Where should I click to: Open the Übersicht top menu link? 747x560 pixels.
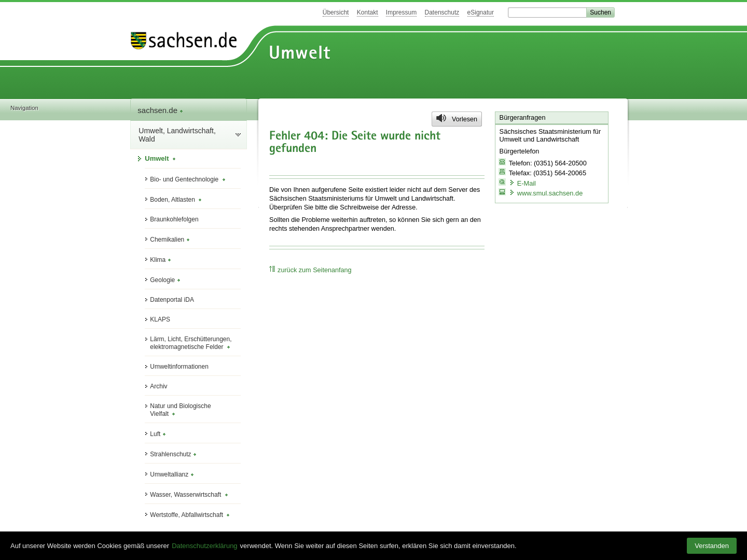(x=336, y=12)
